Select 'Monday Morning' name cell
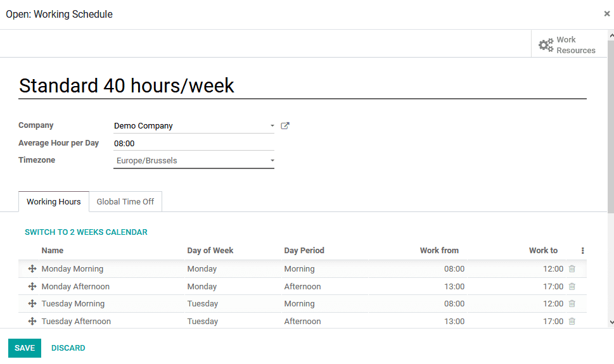This screenshot has width=614, height=364. (72, 269)
